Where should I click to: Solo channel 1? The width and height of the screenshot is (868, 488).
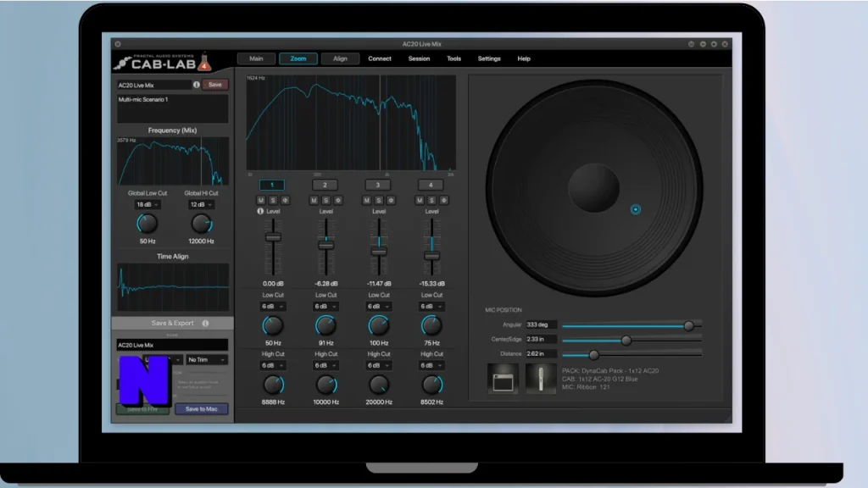273,200
